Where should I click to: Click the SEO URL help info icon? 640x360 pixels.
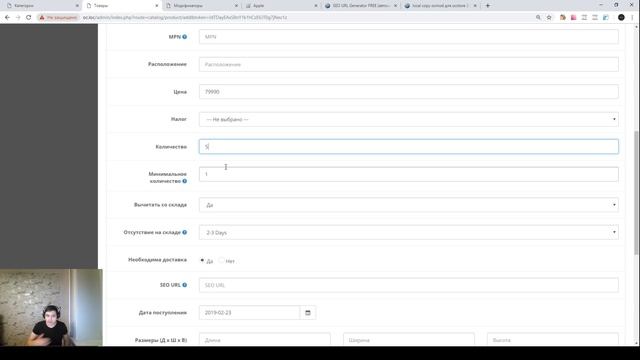pyautogui.click(x=184, y=285)
